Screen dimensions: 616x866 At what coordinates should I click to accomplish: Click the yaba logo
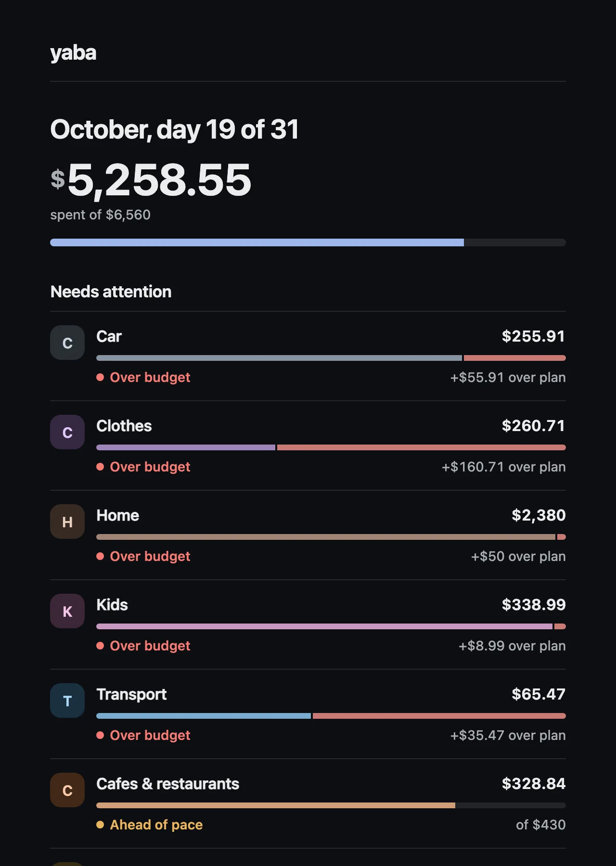pos(73,53)
